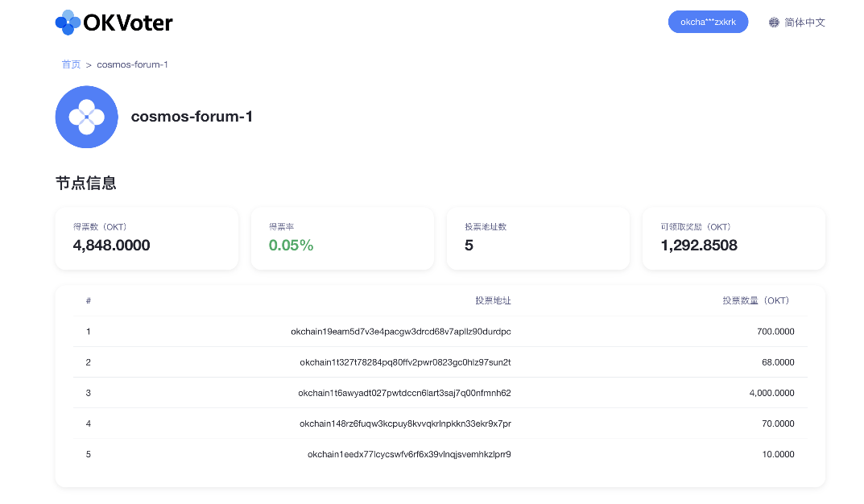Click the 投票地址数 card showing 5
The width and height of the screenshot is (864, 504).
pos(538,238)
